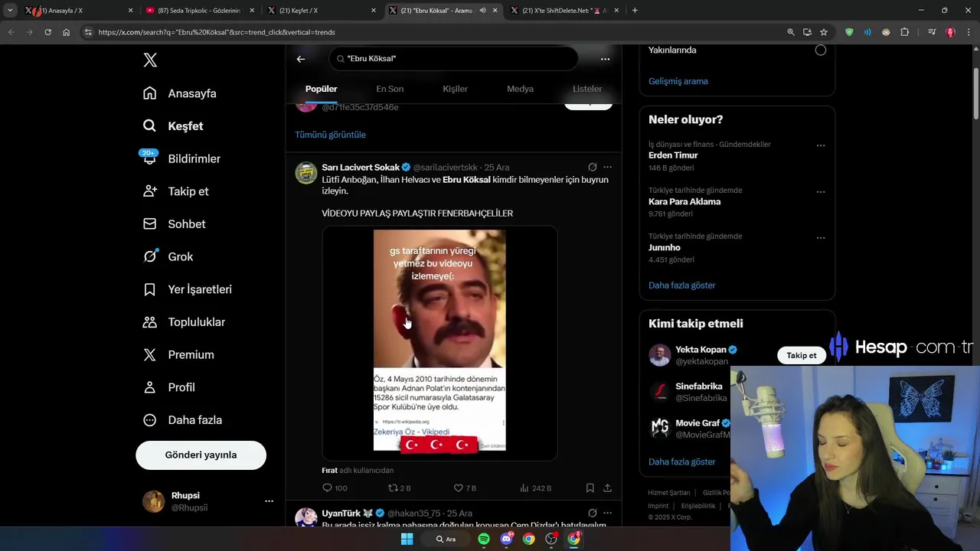Go back with the search page arrow
The width and height of the screenshot is (980, 551).
point(301,59)
